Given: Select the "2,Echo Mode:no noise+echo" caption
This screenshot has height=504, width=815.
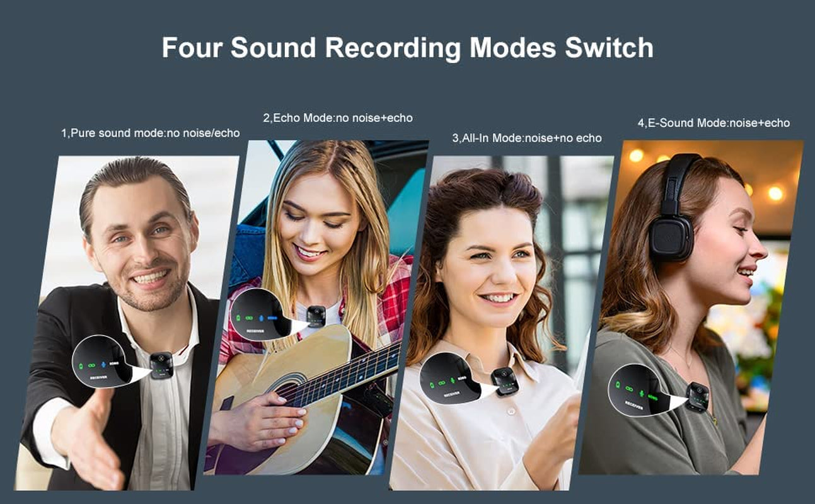Looking at the screenshot, I should (337, 118).
